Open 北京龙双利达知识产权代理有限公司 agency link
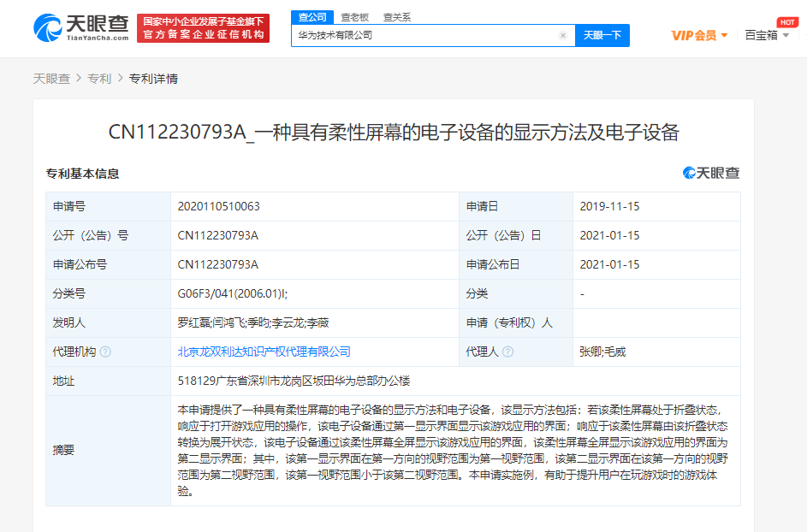The width and height of the screenshot is (807, 532). click(x=264, y=352)
